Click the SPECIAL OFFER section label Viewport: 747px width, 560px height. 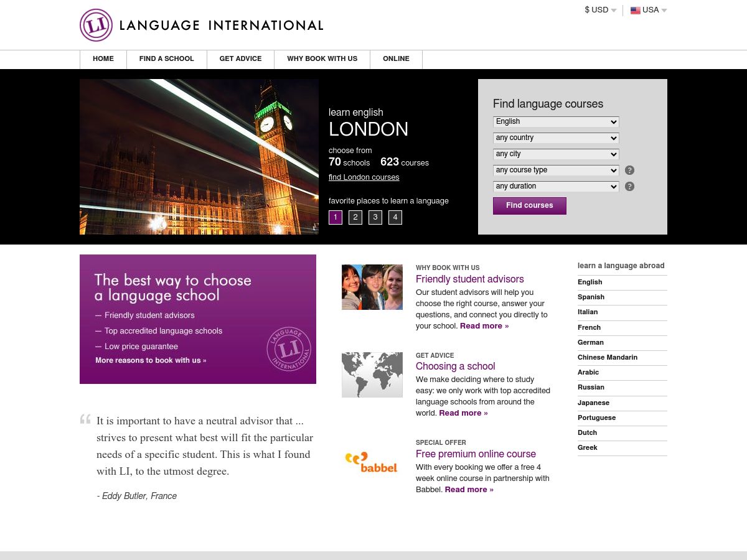441,443
